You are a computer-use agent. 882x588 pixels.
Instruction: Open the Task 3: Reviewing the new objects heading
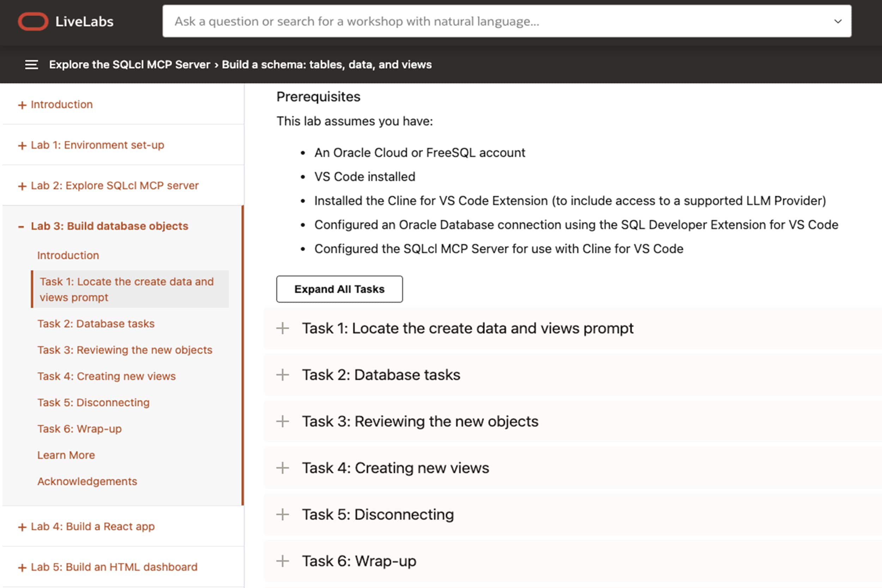(x=421, y=422)
